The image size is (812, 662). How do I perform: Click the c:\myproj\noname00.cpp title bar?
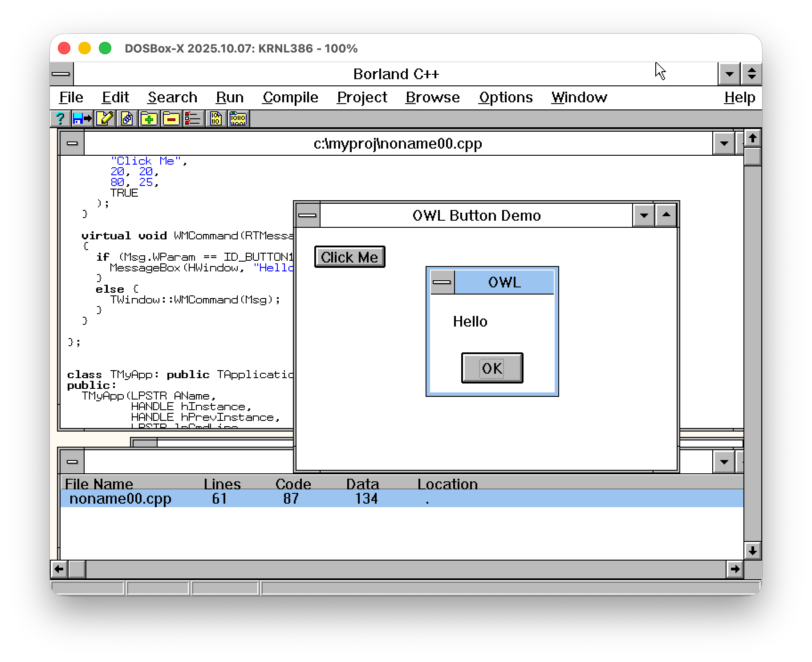pos(398,143)
